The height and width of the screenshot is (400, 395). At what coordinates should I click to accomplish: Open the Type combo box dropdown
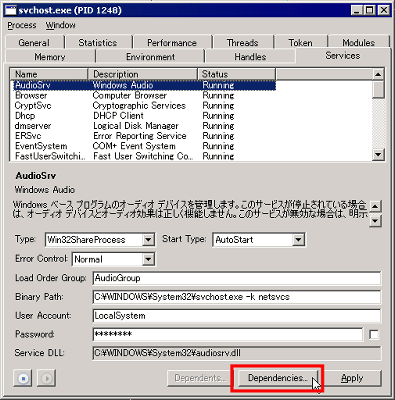point(148,239)
